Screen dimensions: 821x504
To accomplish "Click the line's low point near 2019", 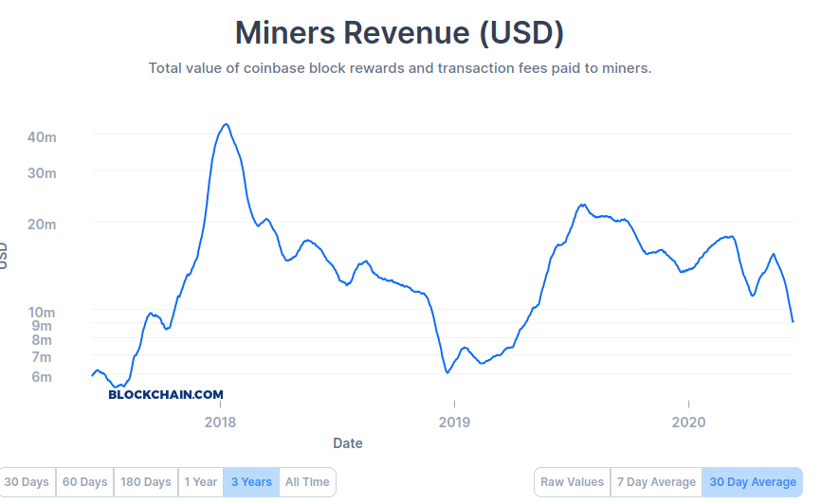I will coord(447,372).
